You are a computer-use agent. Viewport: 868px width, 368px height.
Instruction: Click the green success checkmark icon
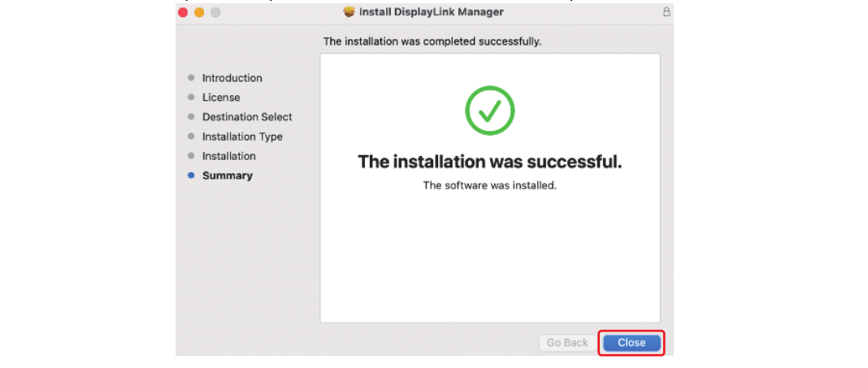click(x=489, y=111)
